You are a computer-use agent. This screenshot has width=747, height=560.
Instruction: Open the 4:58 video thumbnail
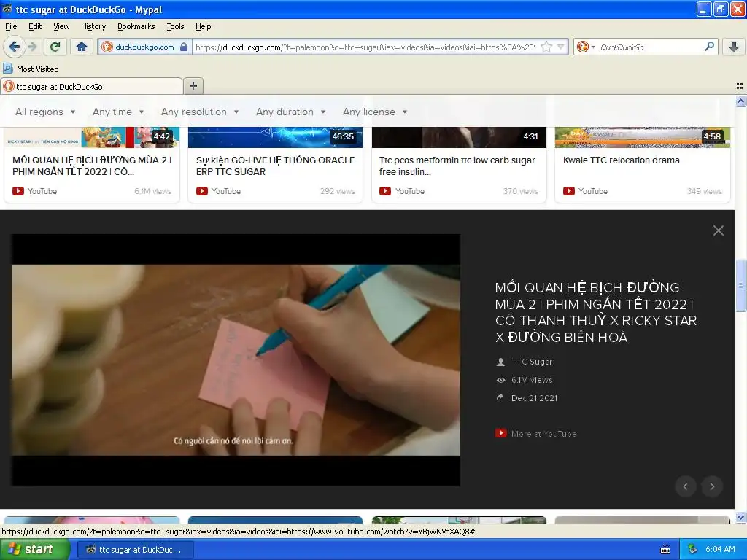pos(642,138)
